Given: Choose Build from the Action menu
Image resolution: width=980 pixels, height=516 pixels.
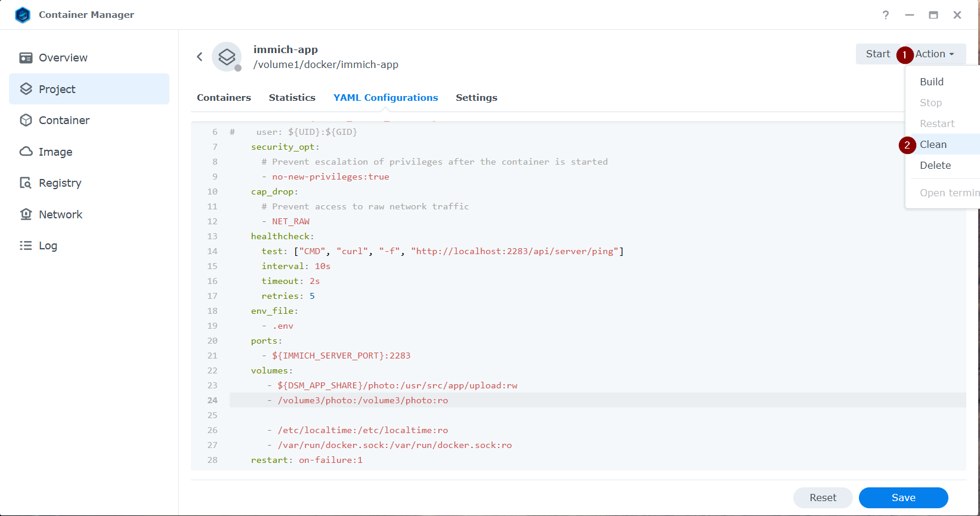Looking at the screenshot, I should 932,82.
